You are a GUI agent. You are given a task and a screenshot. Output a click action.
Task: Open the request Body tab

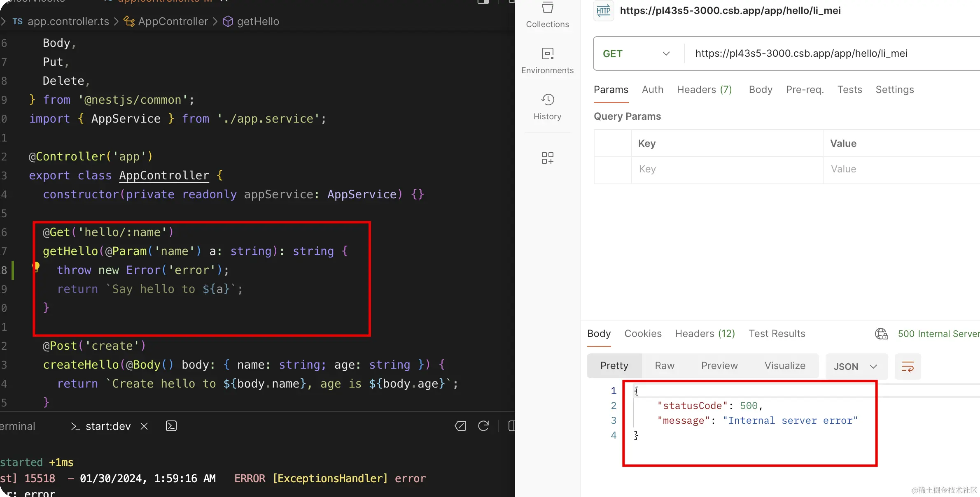(x=761, y=90)
